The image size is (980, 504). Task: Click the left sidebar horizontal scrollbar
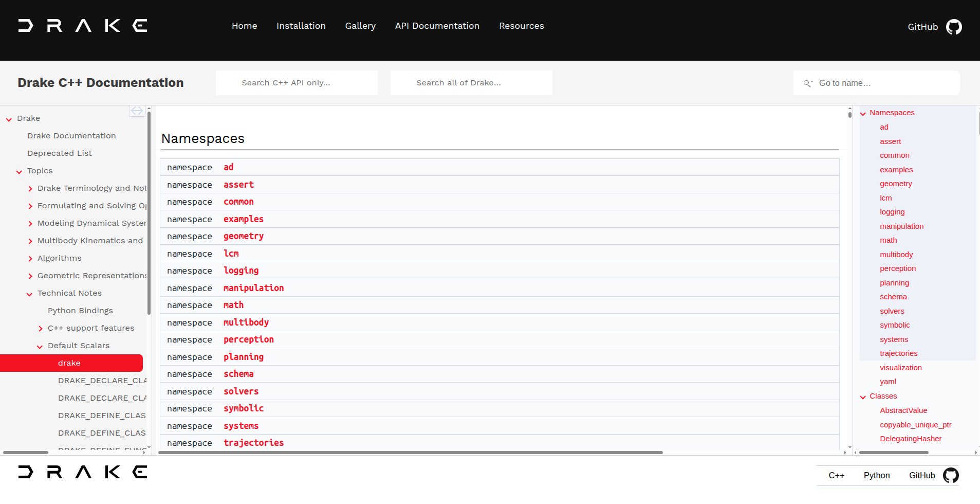pos(26,453)
